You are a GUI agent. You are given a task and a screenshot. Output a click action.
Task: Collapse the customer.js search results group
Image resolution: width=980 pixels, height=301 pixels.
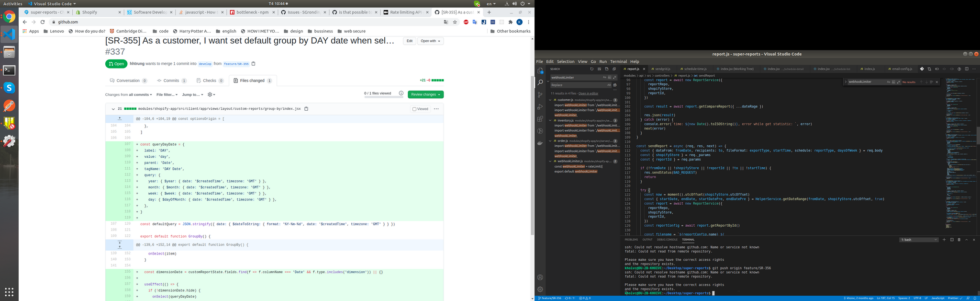pyautogui.click(x=550, y=100)
